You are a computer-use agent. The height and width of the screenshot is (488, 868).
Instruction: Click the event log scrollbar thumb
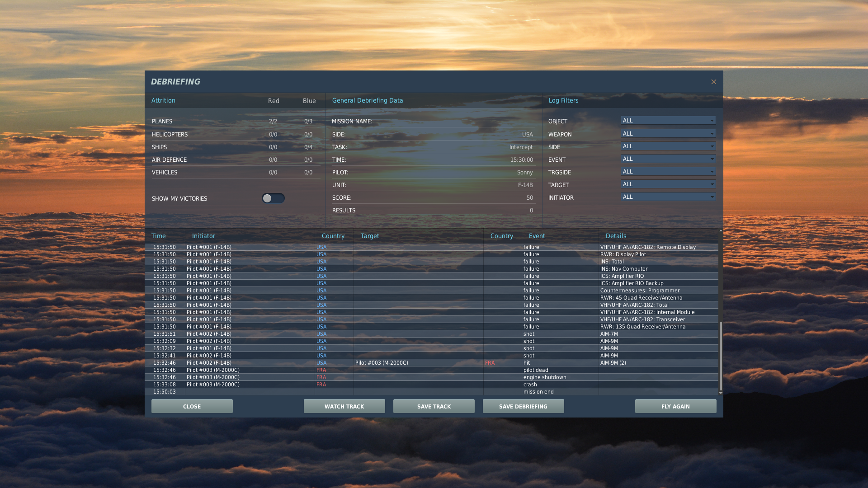point(721,356)
